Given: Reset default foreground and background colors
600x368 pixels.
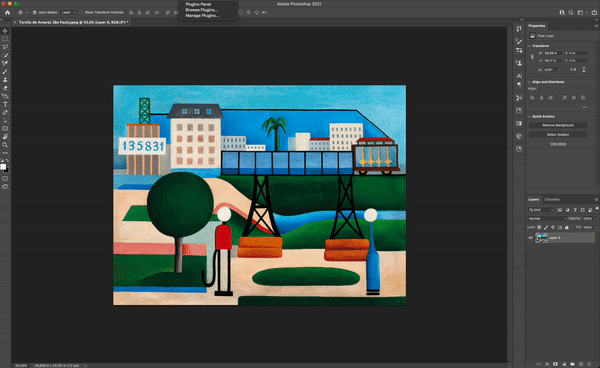Looking at the screenshot, I should (2, 161).
